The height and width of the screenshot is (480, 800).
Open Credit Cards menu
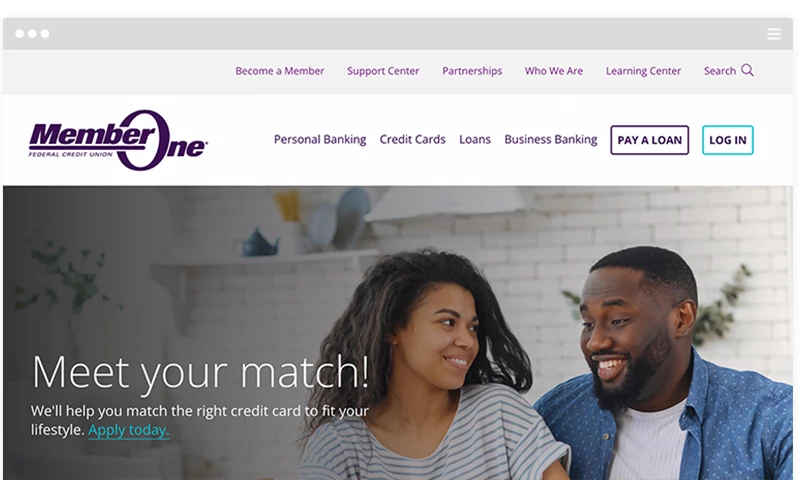412,139
